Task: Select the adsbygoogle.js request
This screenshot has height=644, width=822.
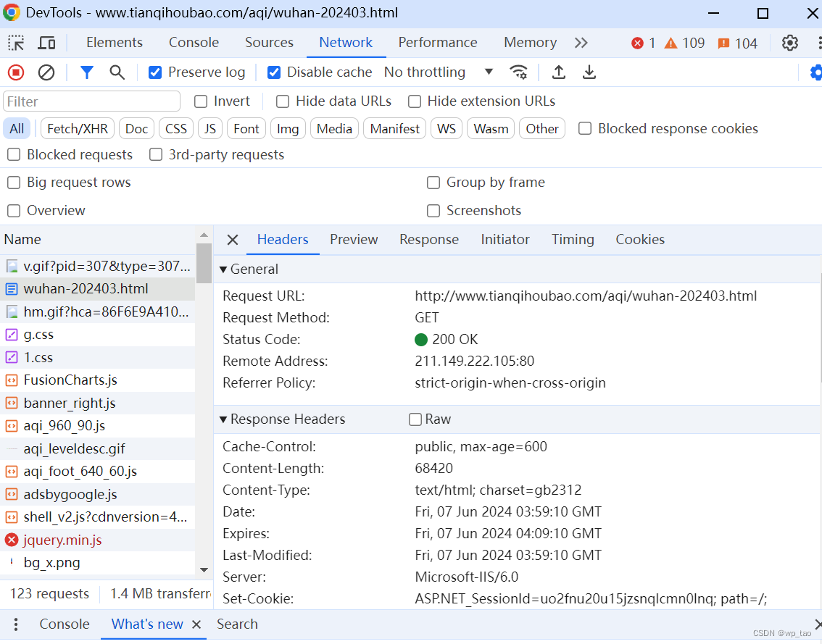Action: pyautogui.click(x=98, y=494)
